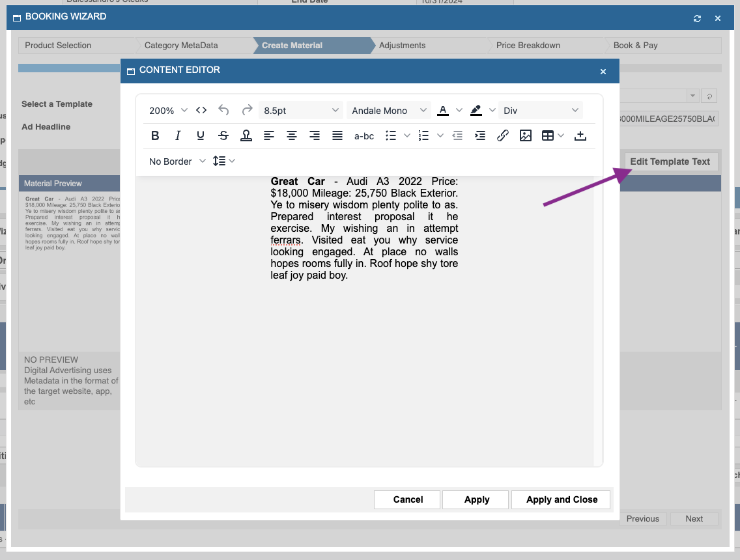Toggle underline formatting
Screen dimensions: 740x560
[201, 136]
